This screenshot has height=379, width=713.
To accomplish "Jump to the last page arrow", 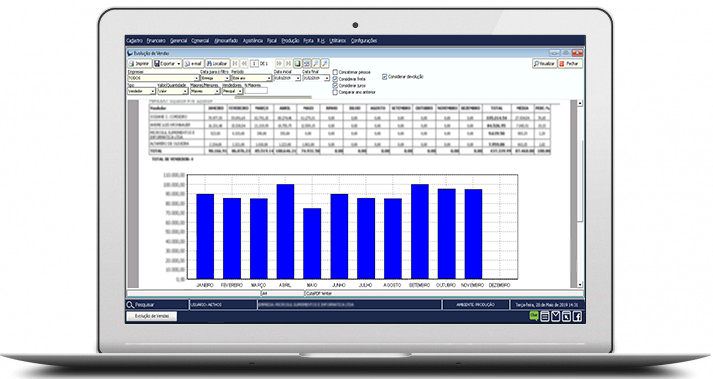I will point(288,64).
